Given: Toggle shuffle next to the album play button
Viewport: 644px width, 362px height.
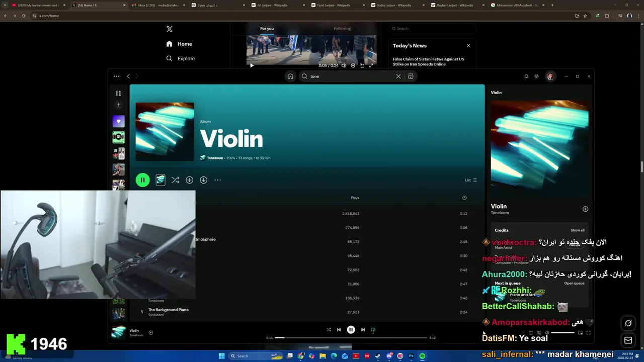Looking at the screenshot, I should tap(175, 180).
